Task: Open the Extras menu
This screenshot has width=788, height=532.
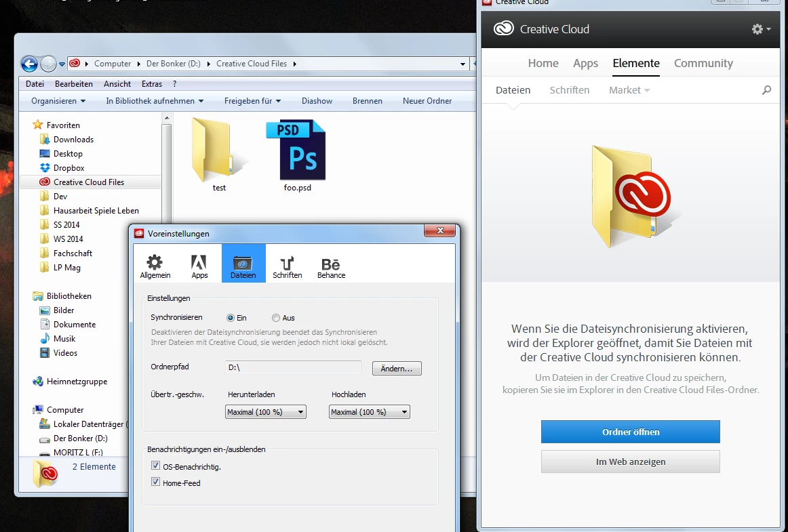Action: coord(152,84)
